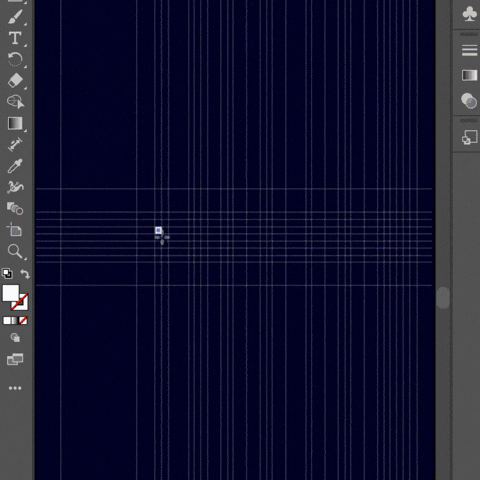480x480 pixels.
Task: Select the Shape Builder tool
Action: [x=15, y=102]
